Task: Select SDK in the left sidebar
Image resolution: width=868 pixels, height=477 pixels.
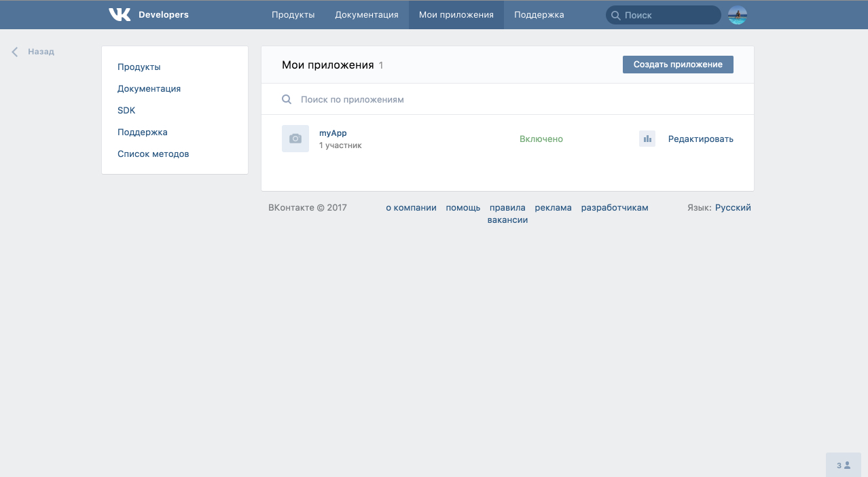Action: 126,110
